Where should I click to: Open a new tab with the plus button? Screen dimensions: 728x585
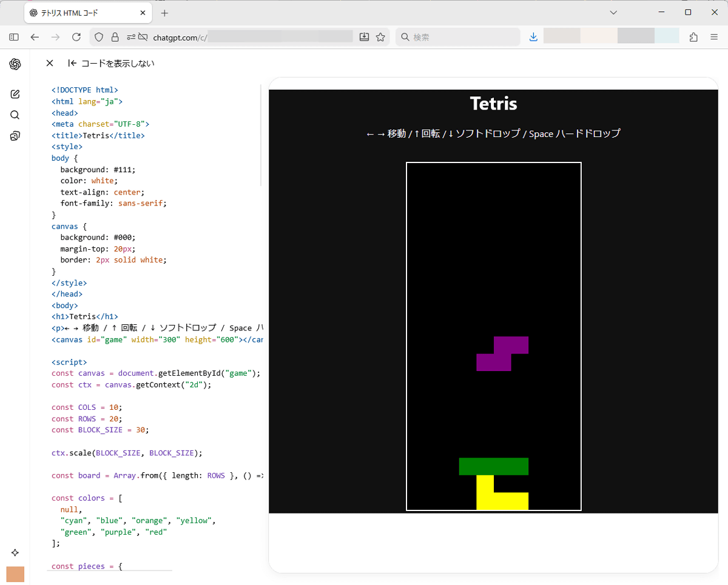tap(164, 13)
